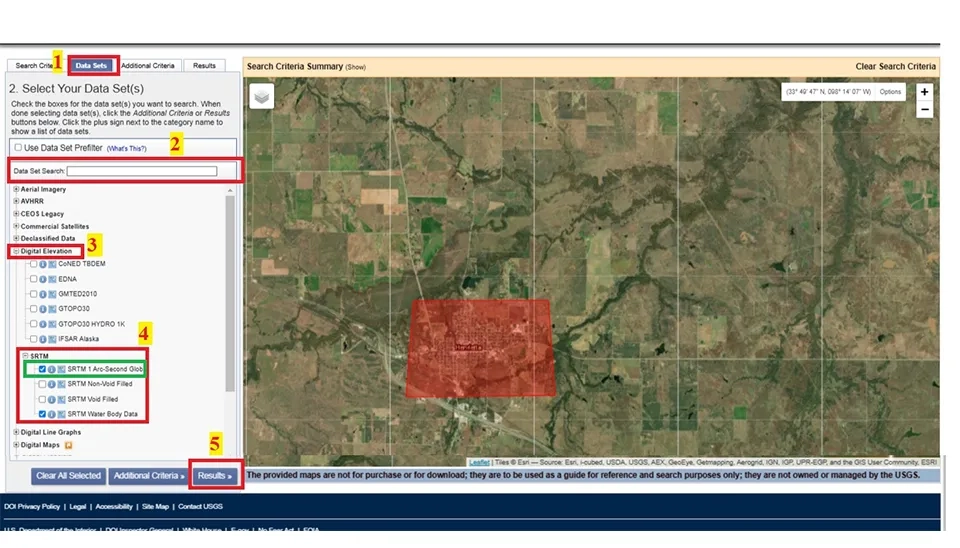Show coverage map icon for CoNED TBDEM

pyautogui.click(x=53, y=265)
